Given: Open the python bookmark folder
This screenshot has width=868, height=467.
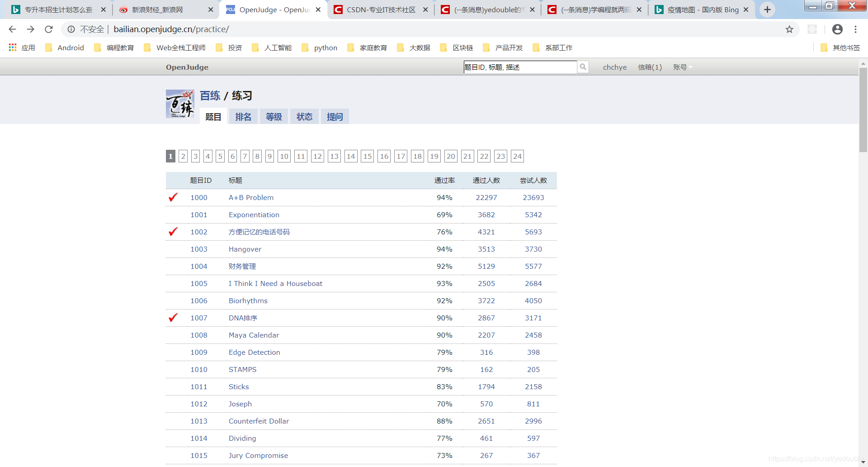Looking at the screenshot, I should [320, 48].
